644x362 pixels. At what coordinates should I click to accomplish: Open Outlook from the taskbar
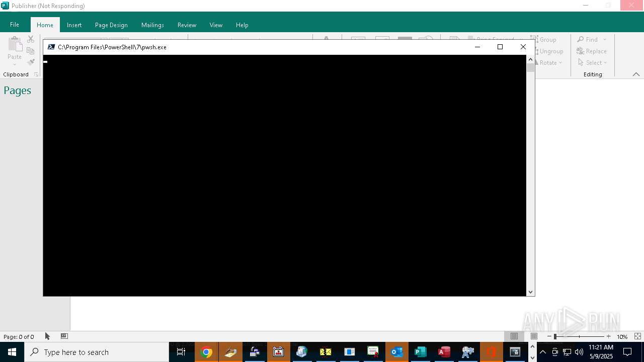coord(397,352)
